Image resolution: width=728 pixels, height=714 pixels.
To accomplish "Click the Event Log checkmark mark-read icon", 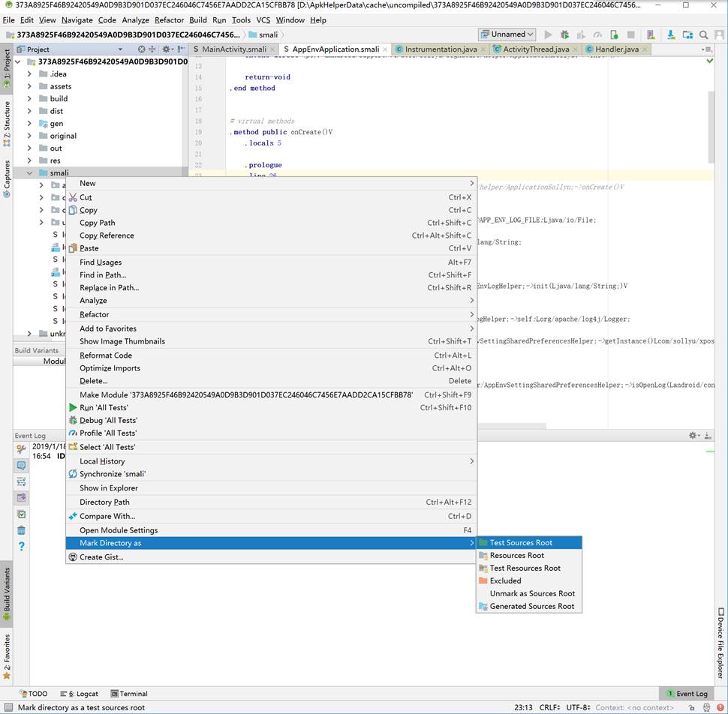I will pyautogui.click(x=21, y=514).
